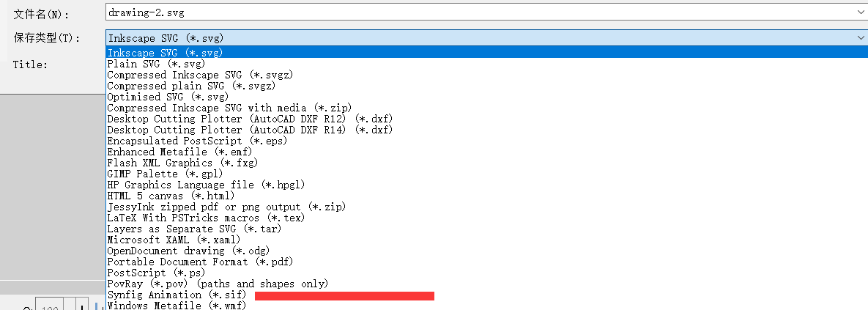Choose Layers as Separate SVG (*.tar)
The width and height of the screenshot is (868, 310).
click(x=194, y=229)
